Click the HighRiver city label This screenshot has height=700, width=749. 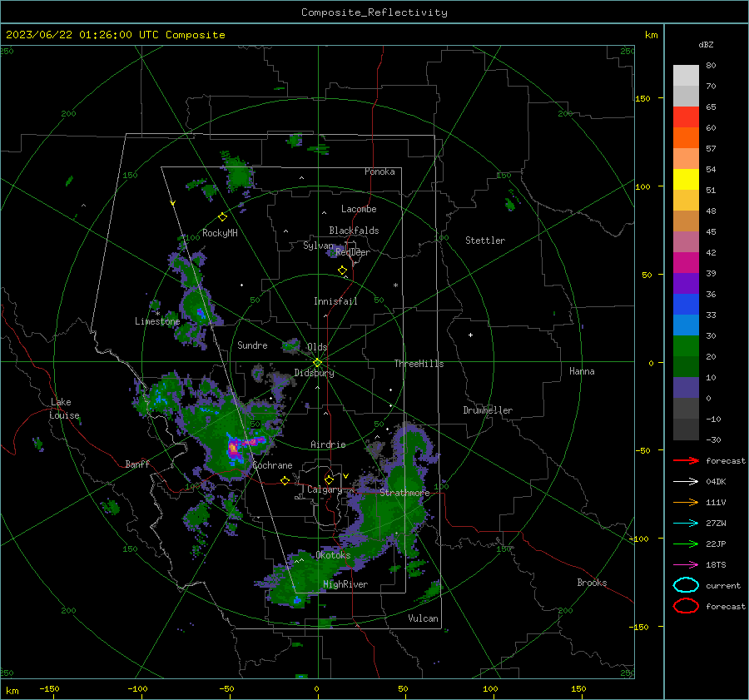click(345, 584)
